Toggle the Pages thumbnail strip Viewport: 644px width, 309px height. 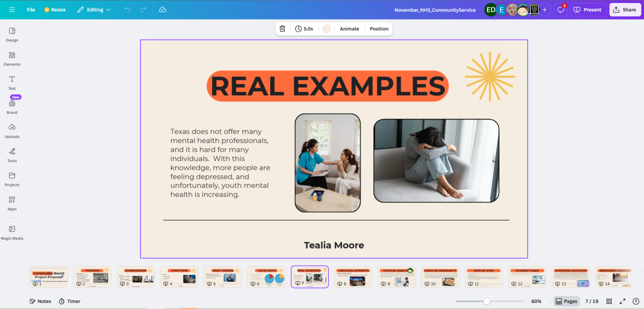tap(567, 301)
